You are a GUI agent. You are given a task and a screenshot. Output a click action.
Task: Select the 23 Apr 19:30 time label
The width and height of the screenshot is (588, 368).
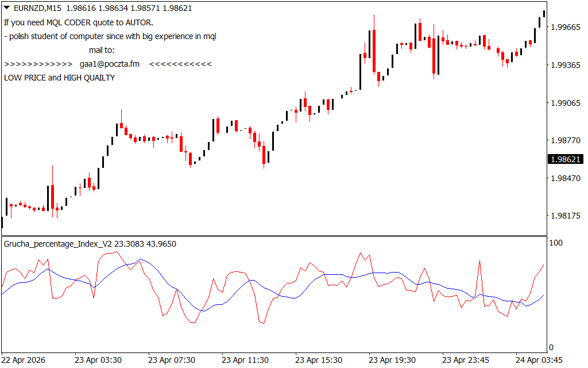[392, 360]
